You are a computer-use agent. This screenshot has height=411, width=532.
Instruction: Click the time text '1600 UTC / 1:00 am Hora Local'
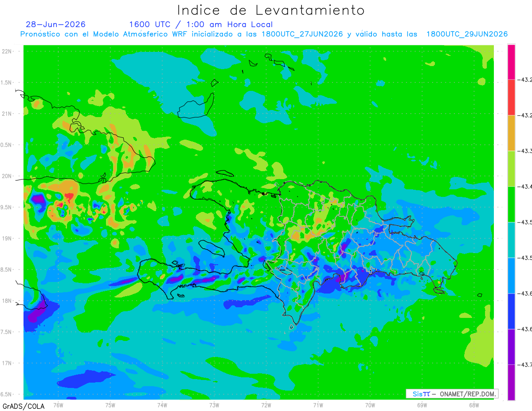[x=201, y=25]
